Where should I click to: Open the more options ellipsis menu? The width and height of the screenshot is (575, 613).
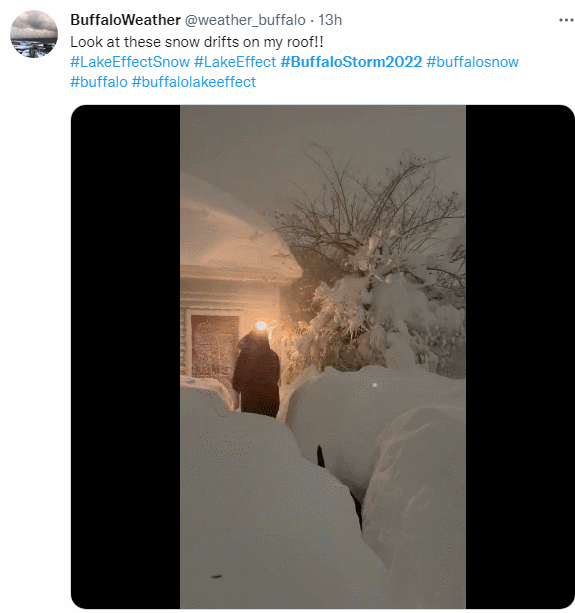click(x=566, y=20)
